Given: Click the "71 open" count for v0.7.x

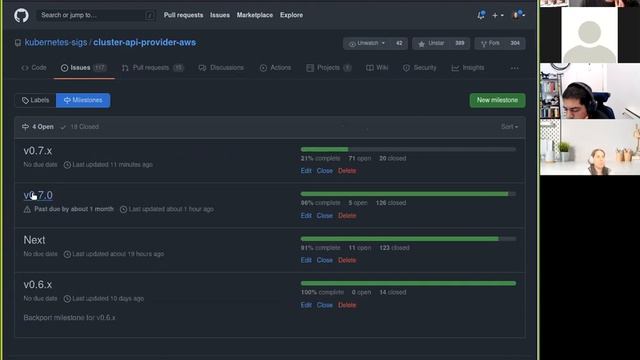Looking at the screenshot, I should pyautogui.click(x=360, y=158).
